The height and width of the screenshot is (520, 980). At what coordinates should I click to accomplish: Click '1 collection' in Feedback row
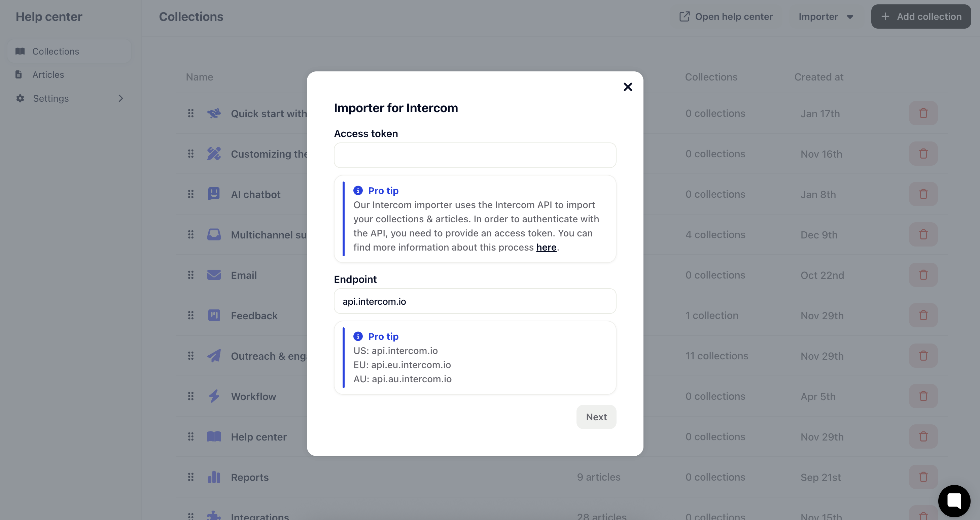[712, 316]
